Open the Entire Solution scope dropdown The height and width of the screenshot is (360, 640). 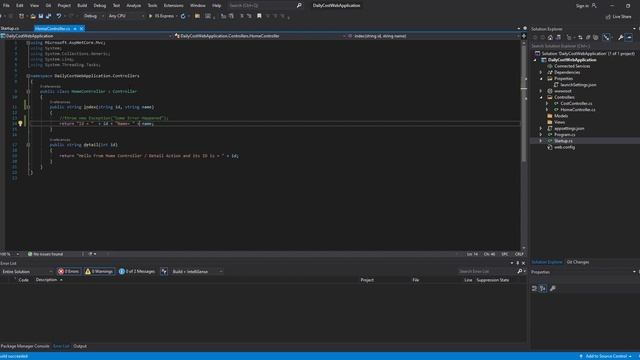(x=27, y=271)
